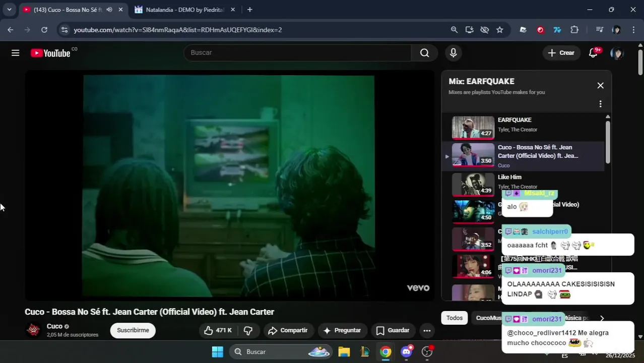Screen dimensions: 644x363
Task: Close the Natalandia tab
Action: (x=234, y=10)
